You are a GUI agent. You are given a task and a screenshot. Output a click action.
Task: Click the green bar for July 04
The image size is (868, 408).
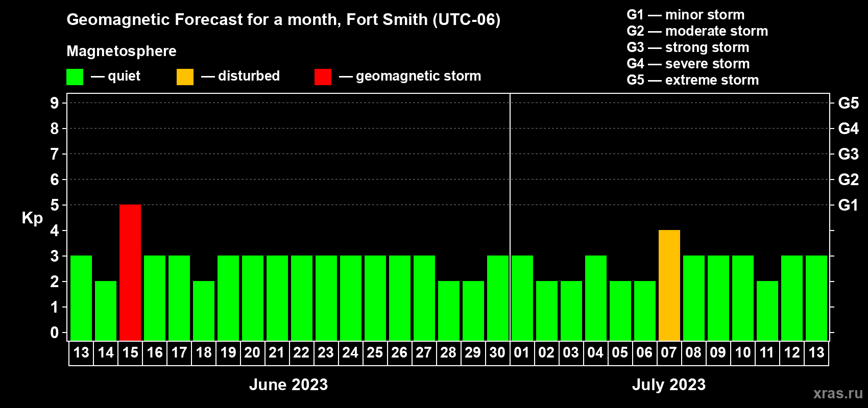click(596, 298)
